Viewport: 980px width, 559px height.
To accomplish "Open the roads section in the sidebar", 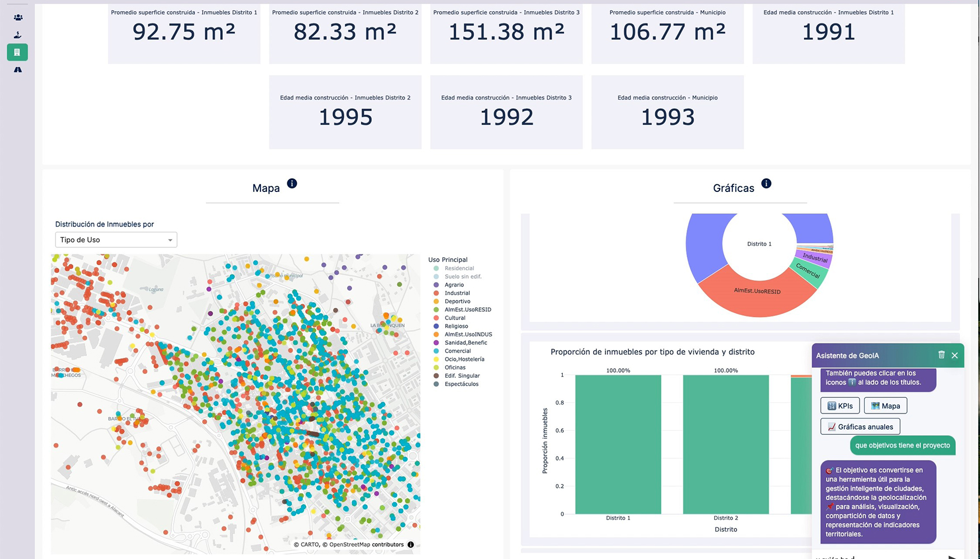I will 18,70.
